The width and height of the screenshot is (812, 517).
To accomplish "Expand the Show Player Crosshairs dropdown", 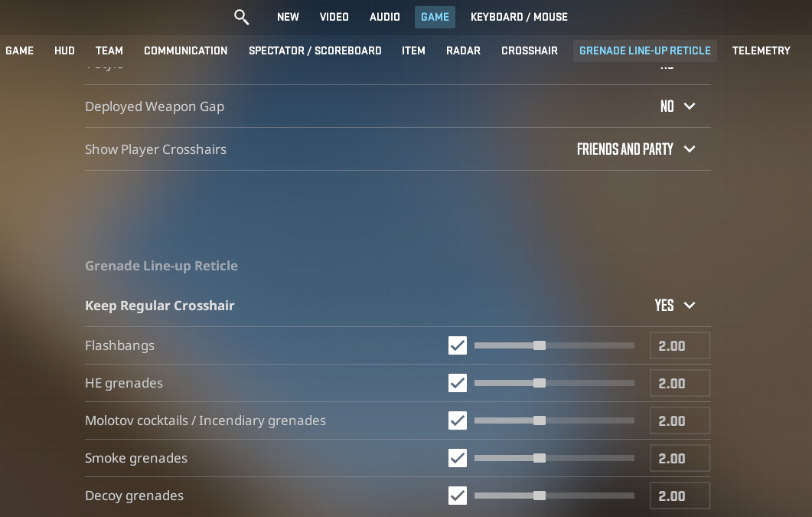I will tap(636, 149).
